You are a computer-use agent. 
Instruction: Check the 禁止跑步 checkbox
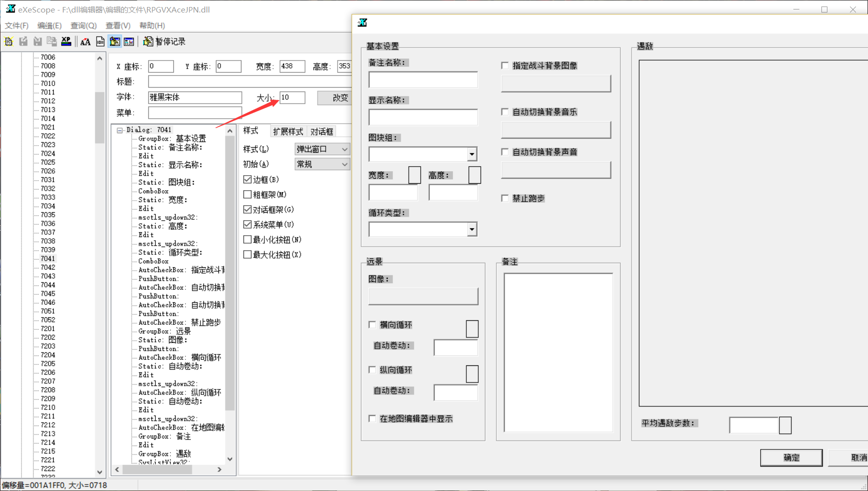pyautogui.click(x=505, y=198)
